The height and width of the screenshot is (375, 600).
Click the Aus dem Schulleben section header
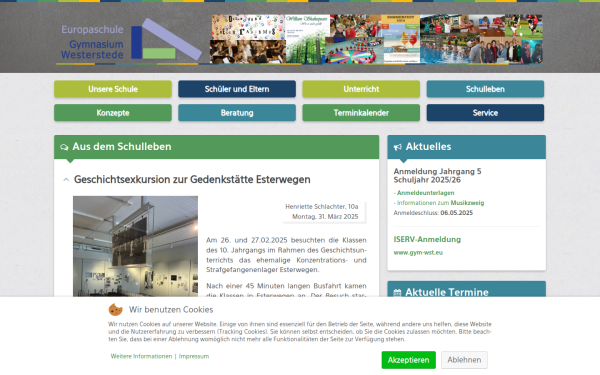[217, 147]
